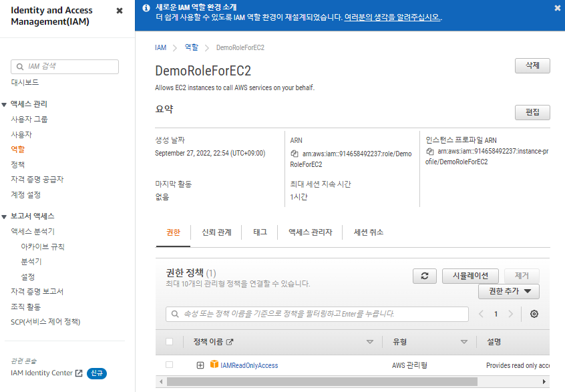Dismiss the blue info banner
This screenshot has width=565, height=392.
(x=558, y=8)
